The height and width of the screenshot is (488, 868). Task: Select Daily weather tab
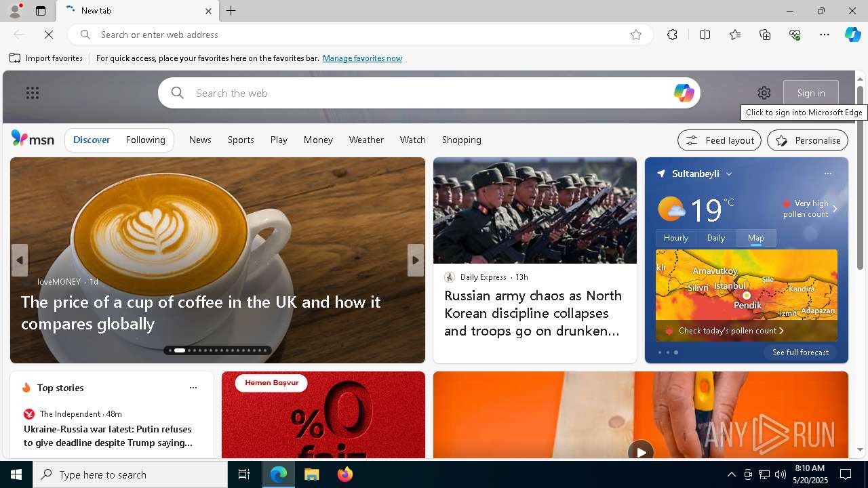click(x=716, y=238)
